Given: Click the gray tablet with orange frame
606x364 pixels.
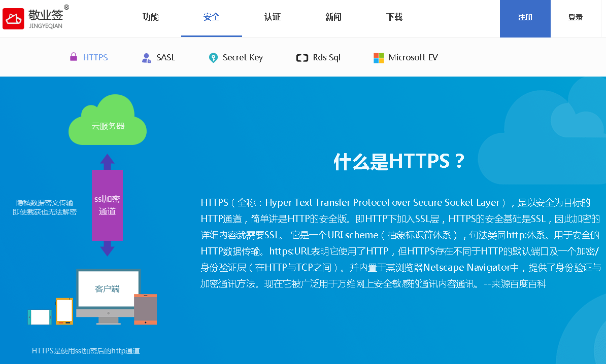Looking at the screenshot, I should pos(145,309).
